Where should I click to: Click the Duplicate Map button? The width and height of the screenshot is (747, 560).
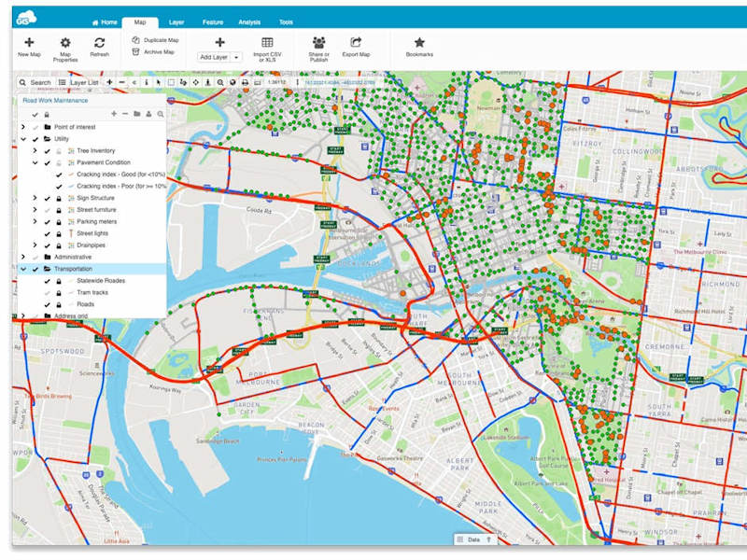[x=155, y=40]
